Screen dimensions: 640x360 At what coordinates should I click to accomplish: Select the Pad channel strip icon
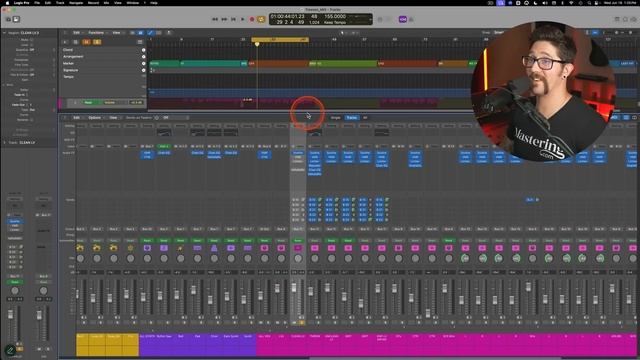point(198,248)
